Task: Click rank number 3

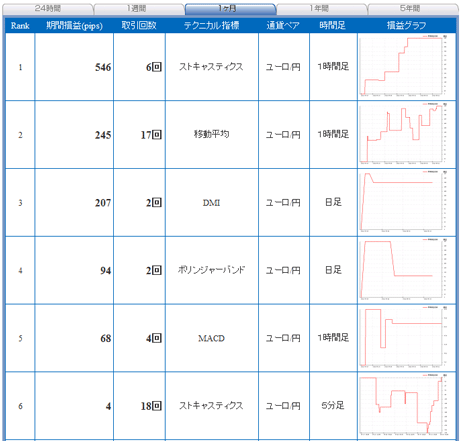Action: coord(20,203)
